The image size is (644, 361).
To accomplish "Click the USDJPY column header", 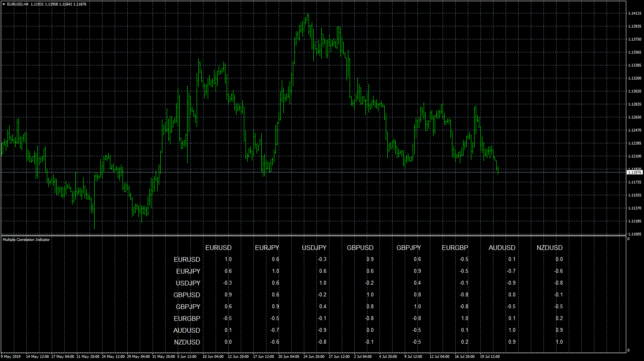I will [314, 248].
